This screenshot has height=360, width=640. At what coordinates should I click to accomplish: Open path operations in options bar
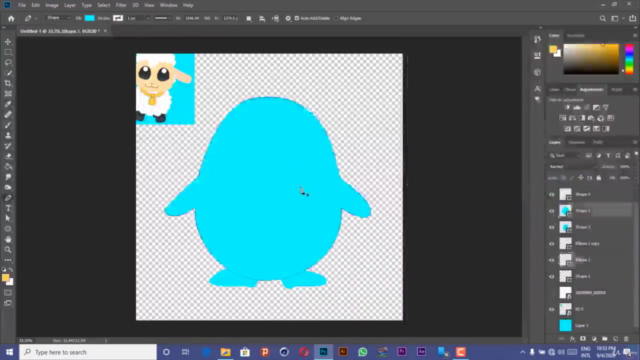coord(249,18)
